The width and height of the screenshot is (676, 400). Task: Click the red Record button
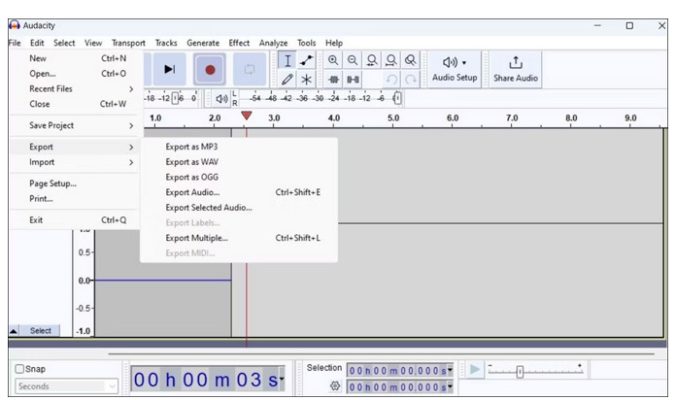pos(210,69)
